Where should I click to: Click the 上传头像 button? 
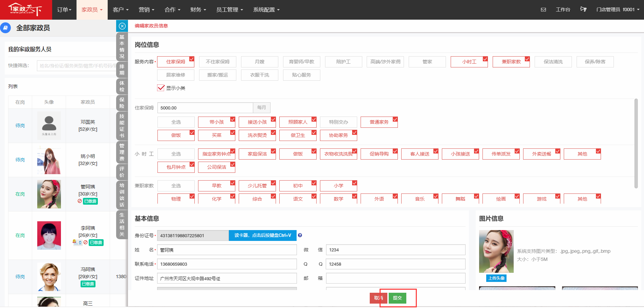496,278
